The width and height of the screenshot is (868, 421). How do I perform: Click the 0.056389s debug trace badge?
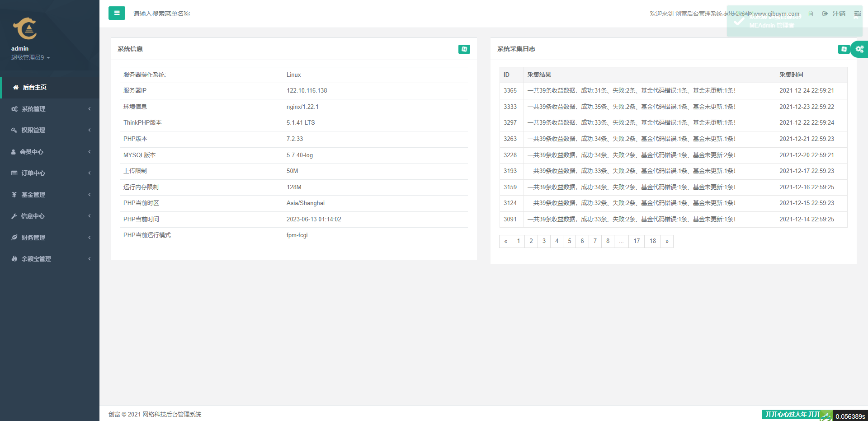click(x=850, y=416)
